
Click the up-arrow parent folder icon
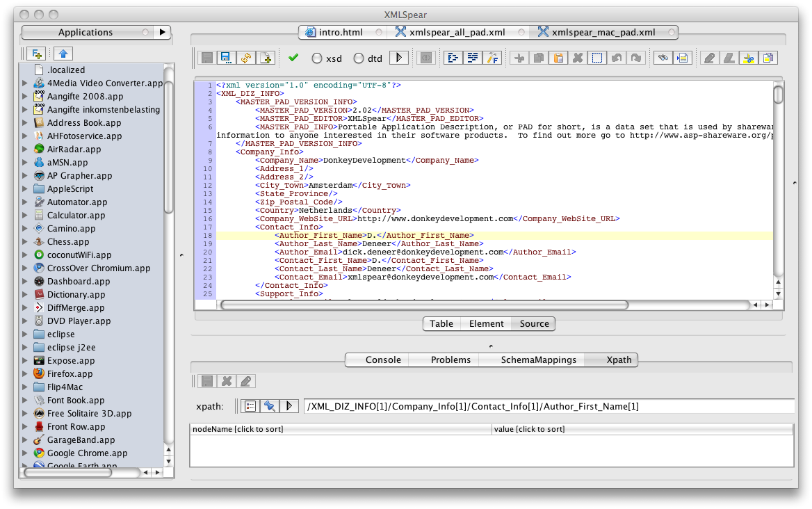pyautogui.click(x=63, y=54)
